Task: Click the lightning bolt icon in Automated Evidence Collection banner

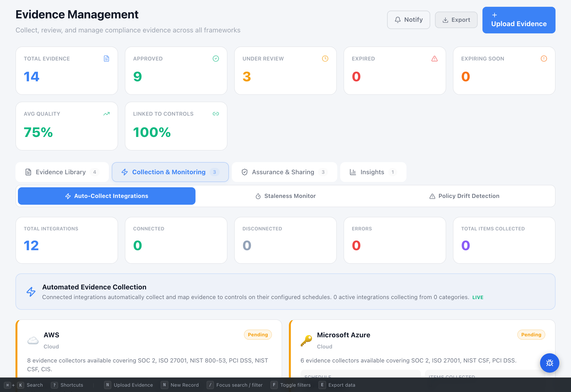Action: point(31,292)
